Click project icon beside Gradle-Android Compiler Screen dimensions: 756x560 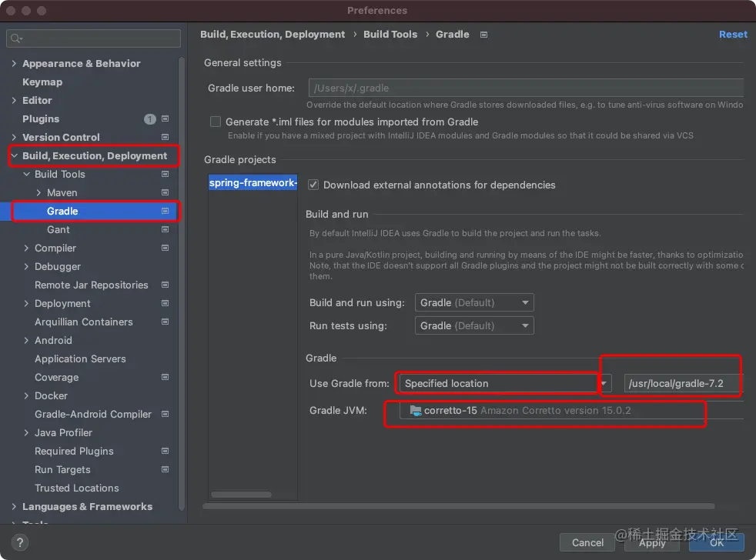pyautogui.click(x=165, y=414)
